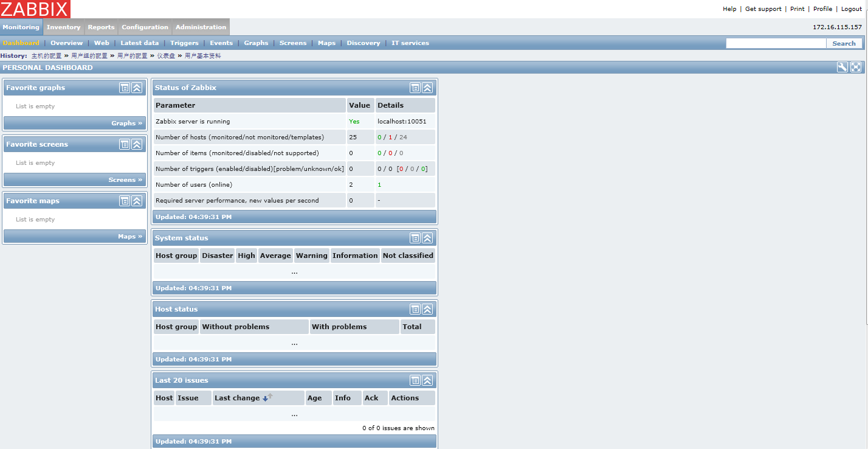Toggle fullscreen mode icon
Viewport: 868px width, 449px height.
(856, 67)
